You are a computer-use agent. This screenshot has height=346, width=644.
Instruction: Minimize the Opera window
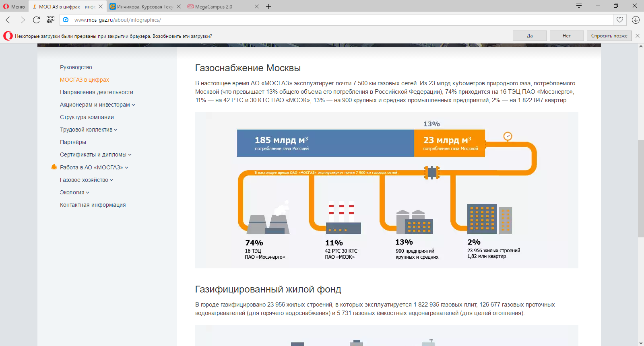(598, 6)
